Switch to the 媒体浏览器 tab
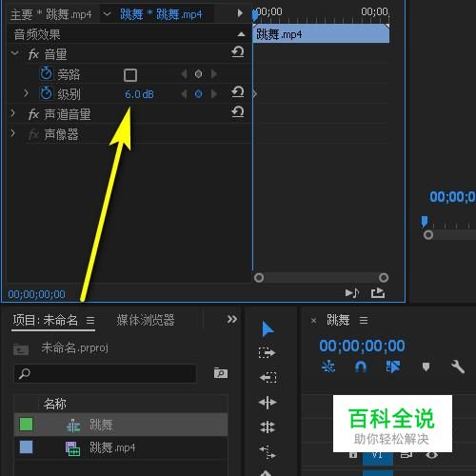The width and height of the screenshot is (476, 476). 146,320
